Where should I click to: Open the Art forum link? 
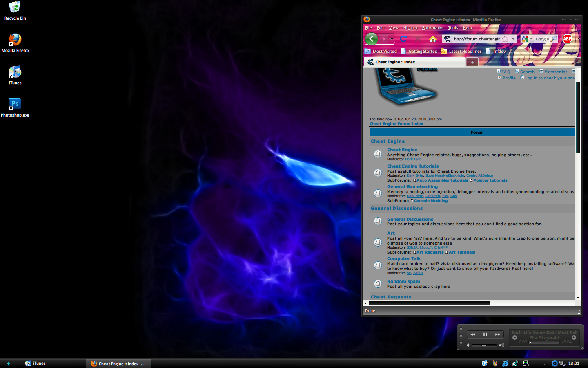391,233
